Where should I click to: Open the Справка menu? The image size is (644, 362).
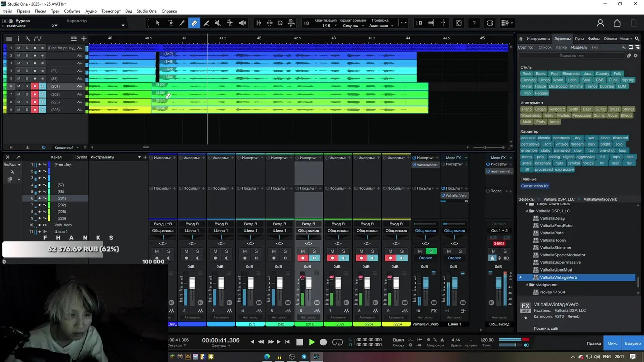point(169,11)
